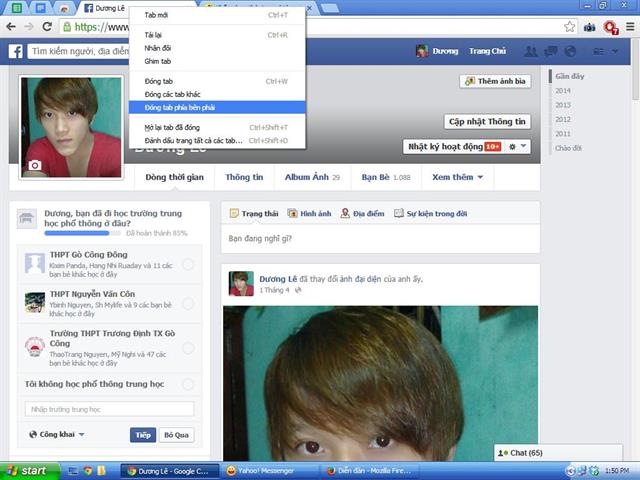Click the Nhập trường trung học field
The width and height of the screenshot is (640, 480).
[x=109, y=409]
